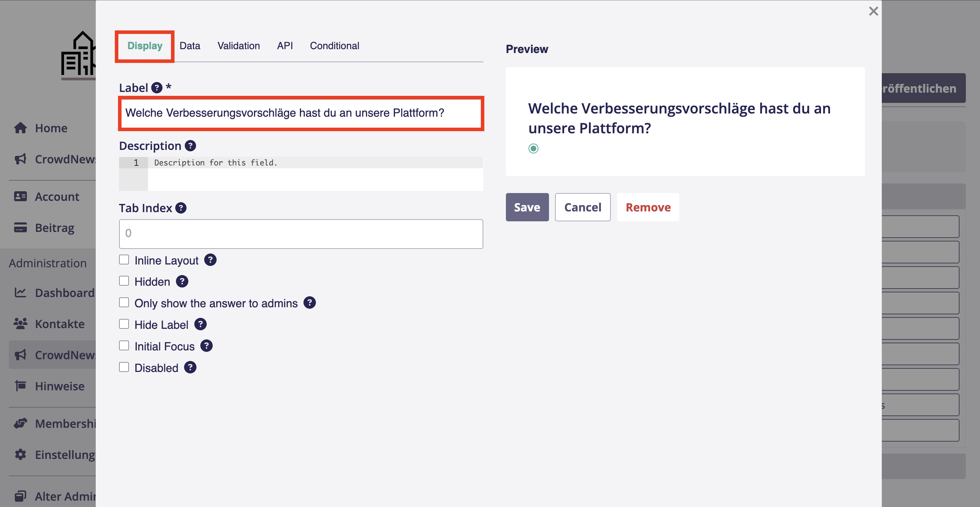Viewport: 980px width, 507px height.
Task: Tick the Disabled checkbox
Action: click(x=124, y=367)
